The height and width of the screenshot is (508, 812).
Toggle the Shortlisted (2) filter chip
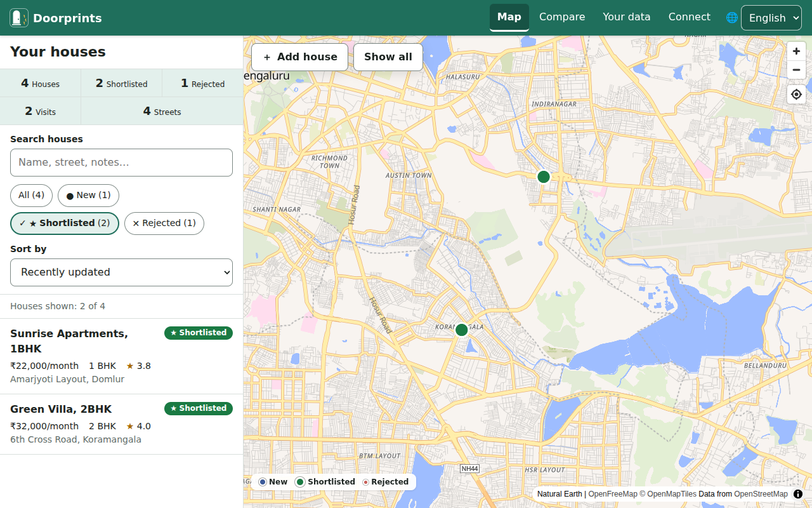coord(65,224)
